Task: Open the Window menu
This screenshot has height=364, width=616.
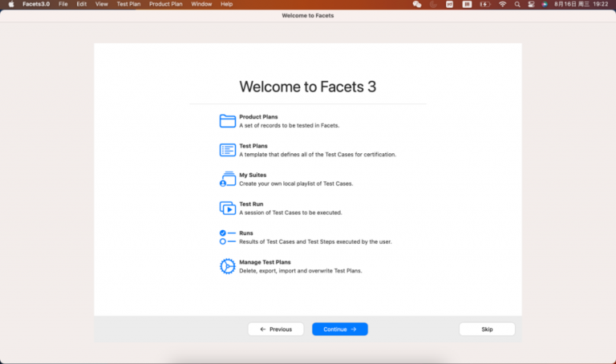Action: point(201,4)
